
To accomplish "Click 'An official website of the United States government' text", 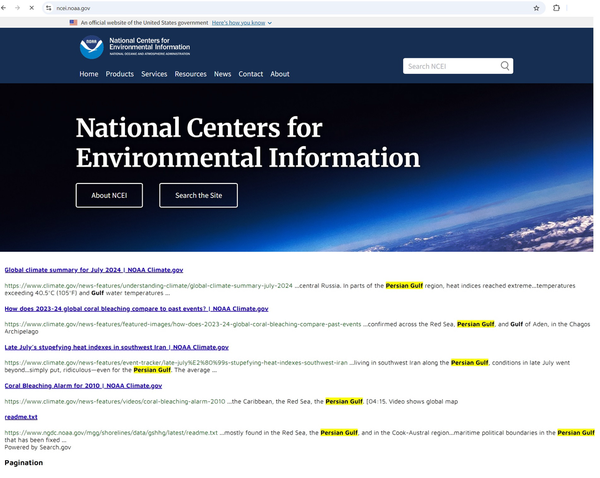I will (144, 23).
